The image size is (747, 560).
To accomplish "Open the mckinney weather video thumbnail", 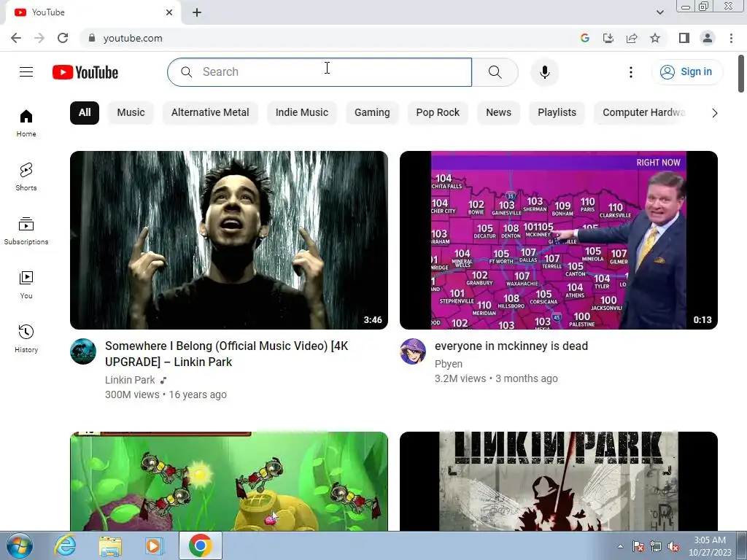I will click(x=558, y=240).
